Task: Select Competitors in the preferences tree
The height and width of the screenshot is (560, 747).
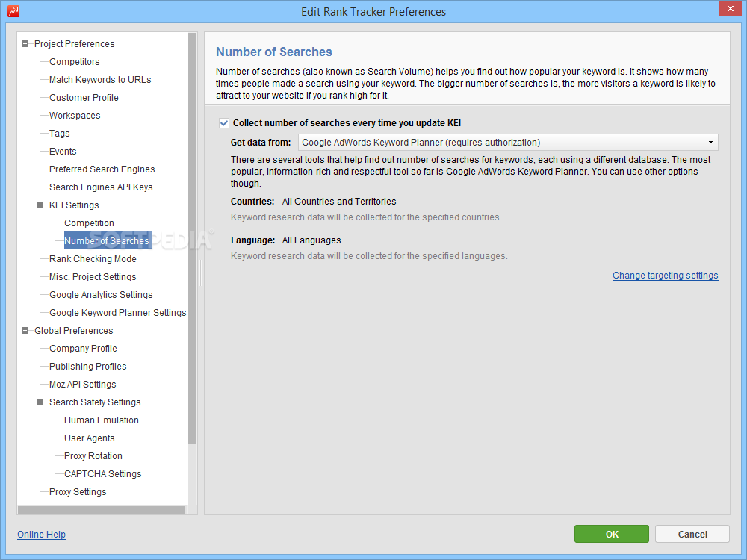Action: [x=74, y=62]
